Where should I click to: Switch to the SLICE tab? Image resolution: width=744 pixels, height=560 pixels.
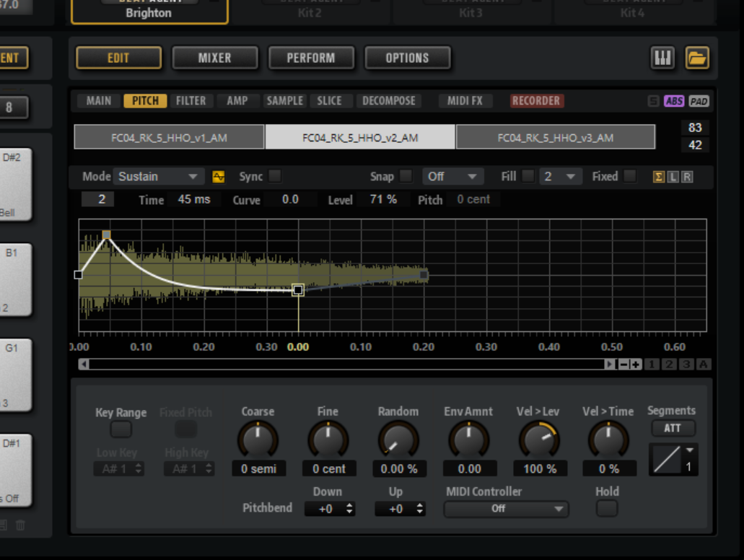329,100
